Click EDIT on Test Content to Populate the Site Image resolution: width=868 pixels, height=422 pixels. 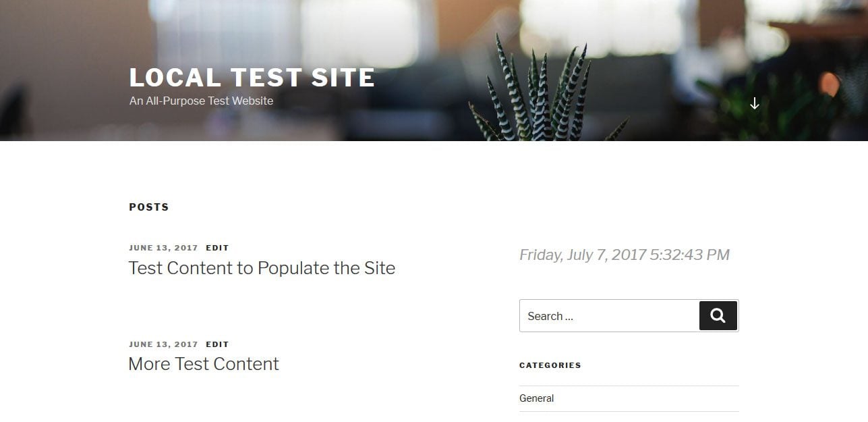pyautogui.click(x=217, y=248)
